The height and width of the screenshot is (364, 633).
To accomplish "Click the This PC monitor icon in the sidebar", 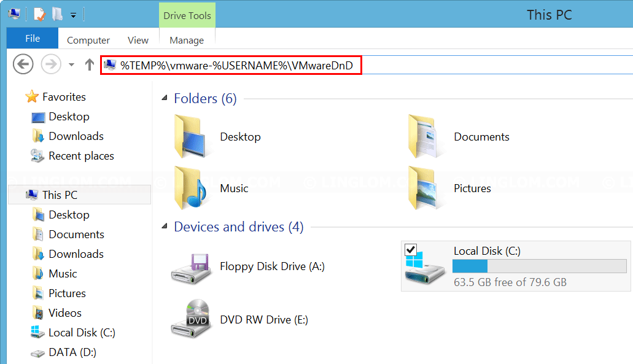I will click(x=32, y=195).
